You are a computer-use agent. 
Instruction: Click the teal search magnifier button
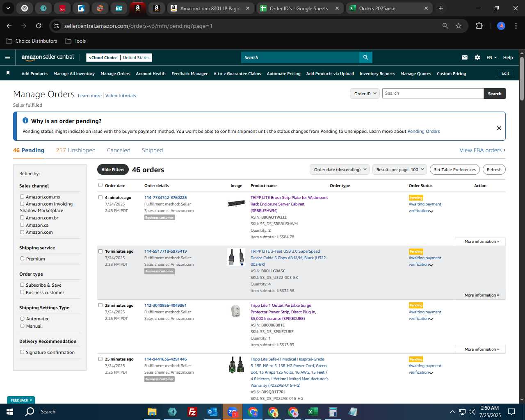pos(365,57)
